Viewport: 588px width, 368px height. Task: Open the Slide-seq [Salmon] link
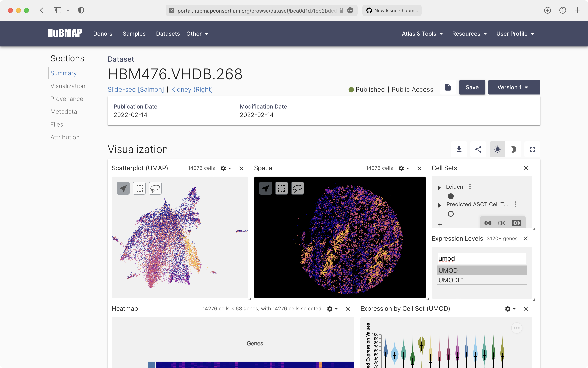coord(136,89)
